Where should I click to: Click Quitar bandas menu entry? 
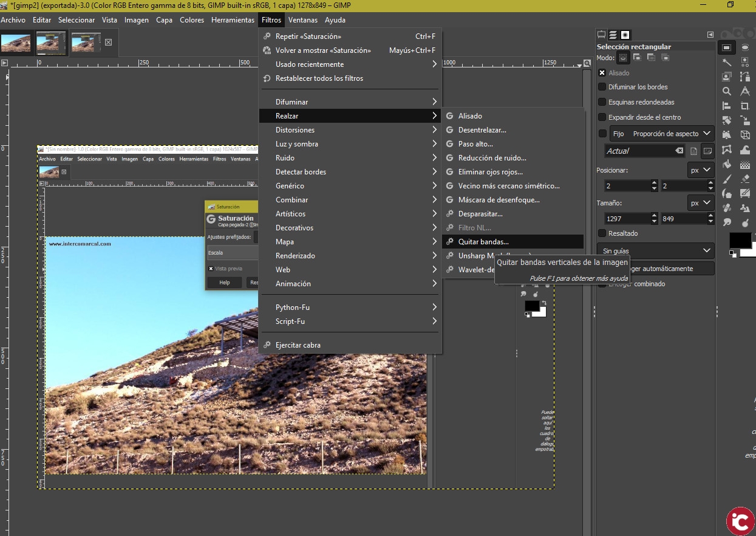[x=483, y=242]
